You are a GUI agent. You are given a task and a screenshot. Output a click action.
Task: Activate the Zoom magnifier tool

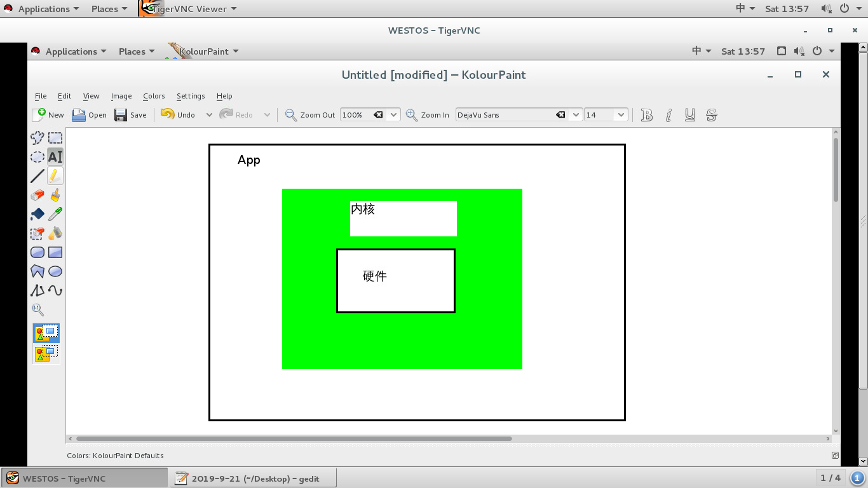click(37, 309)
